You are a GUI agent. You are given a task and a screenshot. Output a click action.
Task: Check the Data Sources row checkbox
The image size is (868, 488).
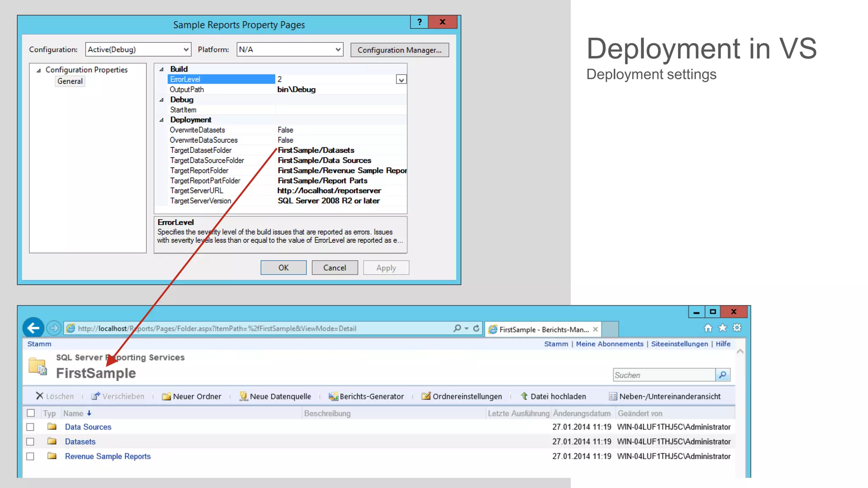click(30, 427)
